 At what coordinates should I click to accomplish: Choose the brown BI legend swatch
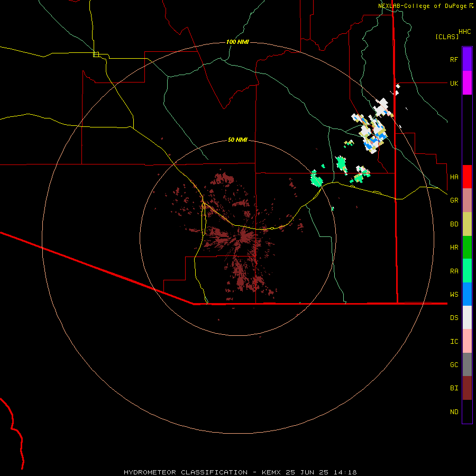click(467, 388)
